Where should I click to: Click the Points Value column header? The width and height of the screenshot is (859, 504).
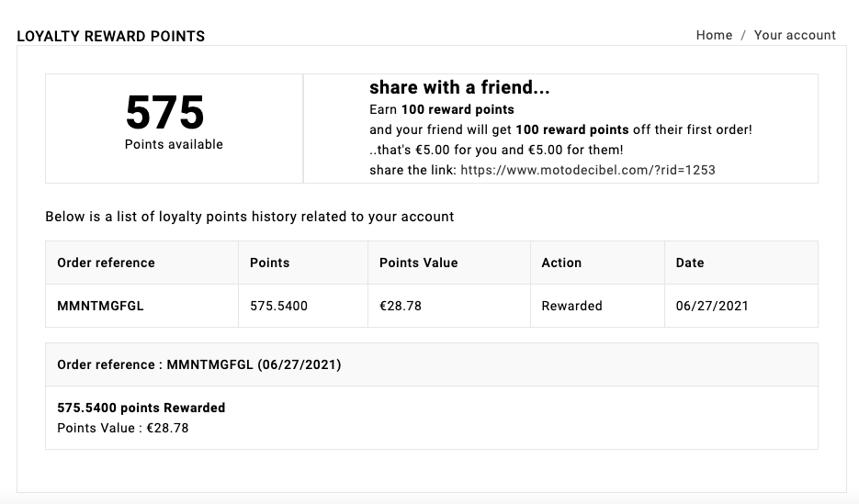click(x=418, y=263)
